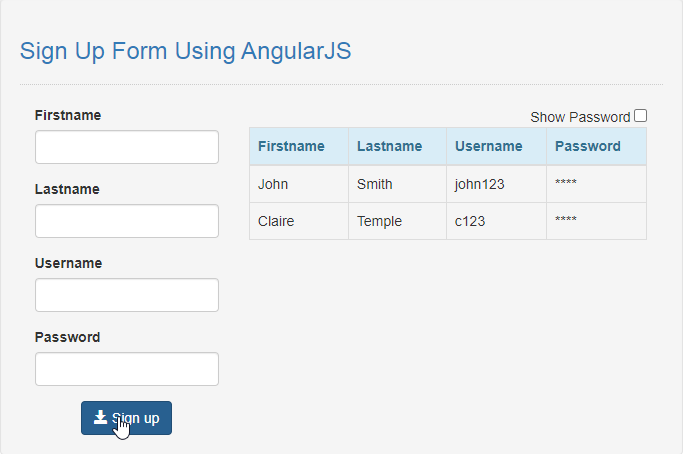
Task: Enable the Show Password checkbox
Action: [640, 116]
